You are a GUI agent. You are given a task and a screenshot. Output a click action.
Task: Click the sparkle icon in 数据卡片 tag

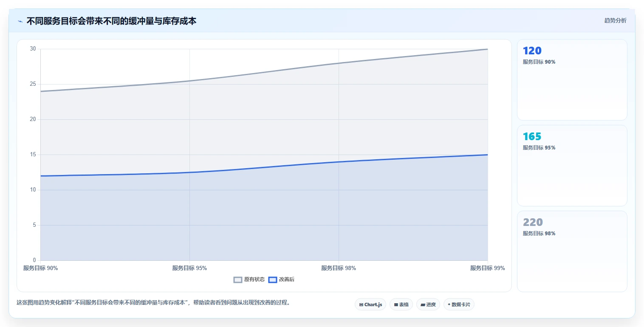[449, 304]
